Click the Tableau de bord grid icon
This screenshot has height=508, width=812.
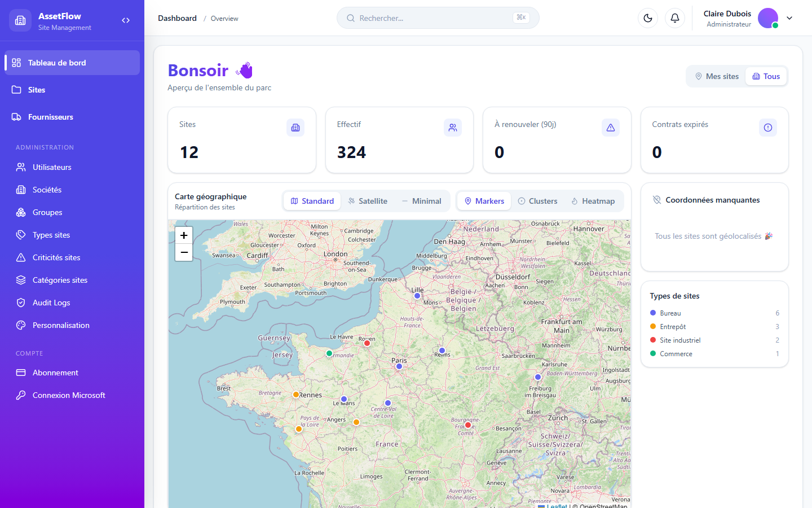tap(16, 63)
